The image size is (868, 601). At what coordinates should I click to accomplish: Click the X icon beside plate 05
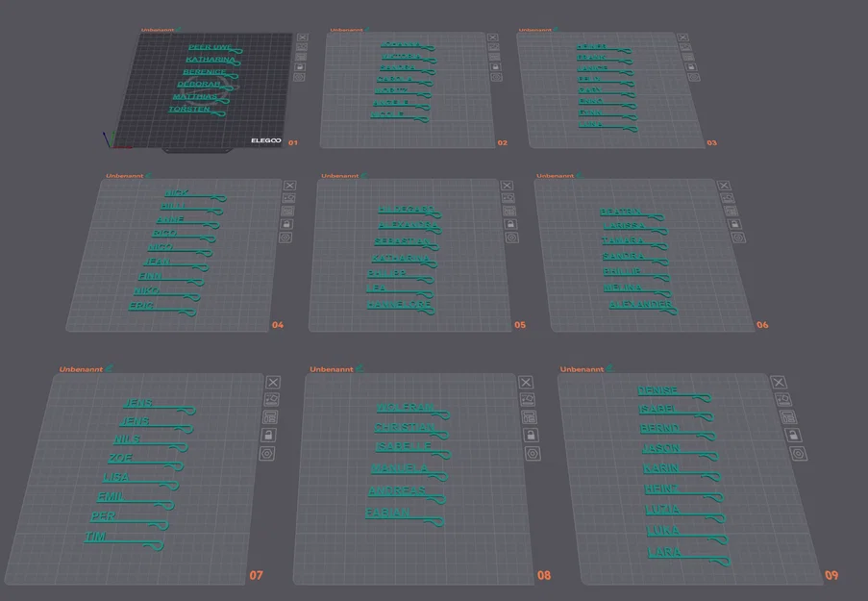point(507,186)
